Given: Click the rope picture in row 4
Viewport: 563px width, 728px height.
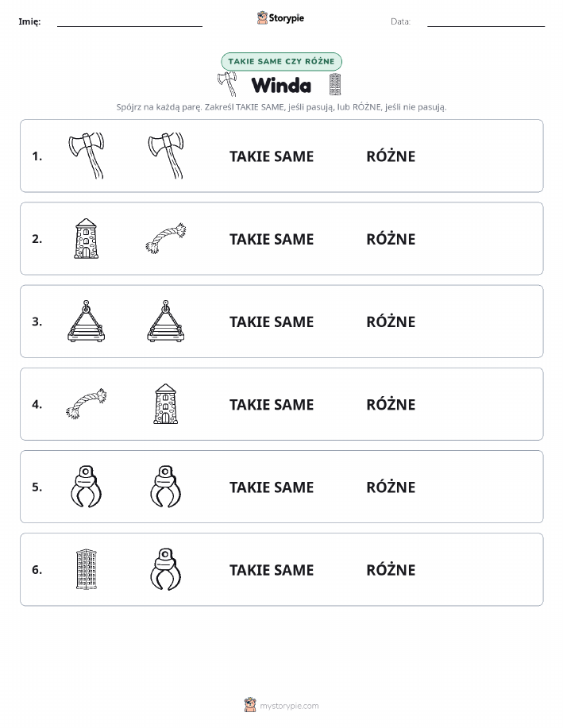Looking at the screenshot, I should pos(87,404).
